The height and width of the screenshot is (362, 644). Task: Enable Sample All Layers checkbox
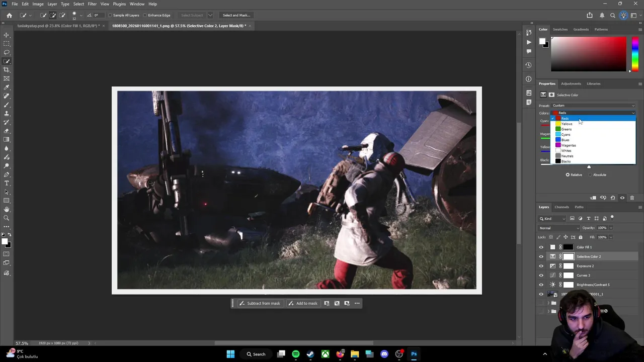pos(110,15)
